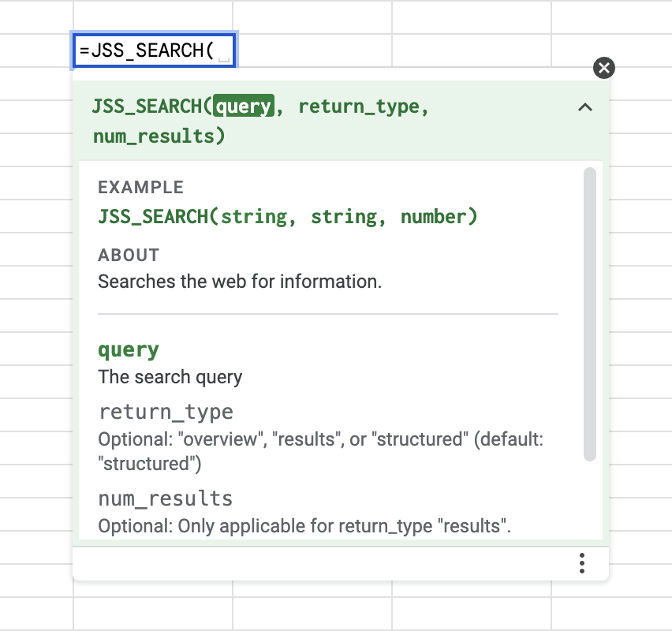Collapse the JSS_SEARCH help panel chevron
The width and height of the screenshot is (672, 631).
click(x=585, y=107)
